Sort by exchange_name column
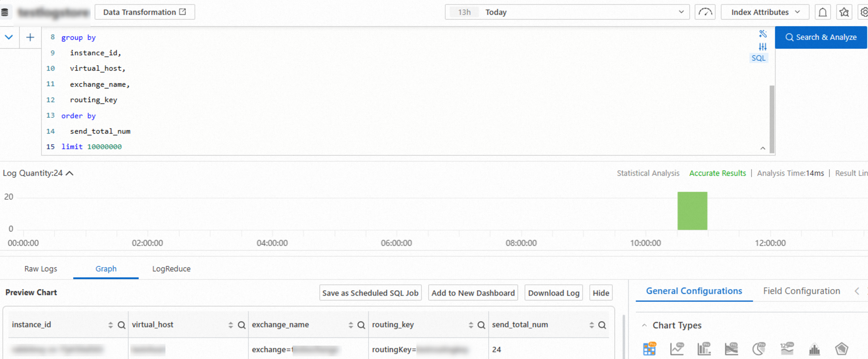This screenshot has width=868, height=359. coord(351,325)
